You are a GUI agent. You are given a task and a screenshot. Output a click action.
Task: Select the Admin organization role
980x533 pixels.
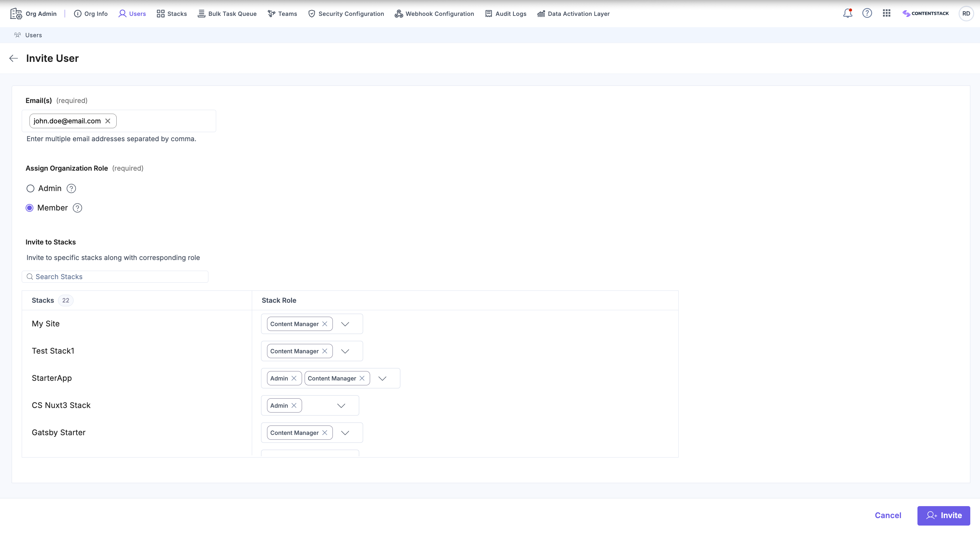(30, 188)
